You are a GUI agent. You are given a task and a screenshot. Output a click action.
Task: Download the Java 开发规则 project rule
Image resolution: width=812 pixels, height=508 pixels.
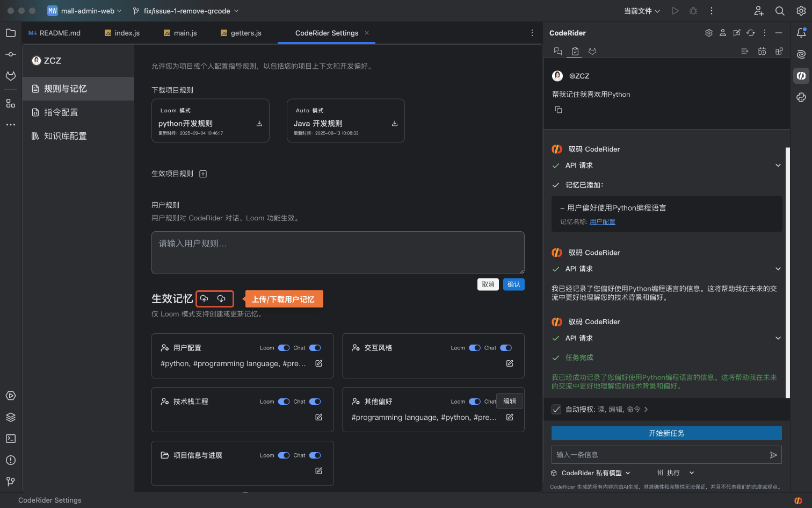[x=395, y=124]
